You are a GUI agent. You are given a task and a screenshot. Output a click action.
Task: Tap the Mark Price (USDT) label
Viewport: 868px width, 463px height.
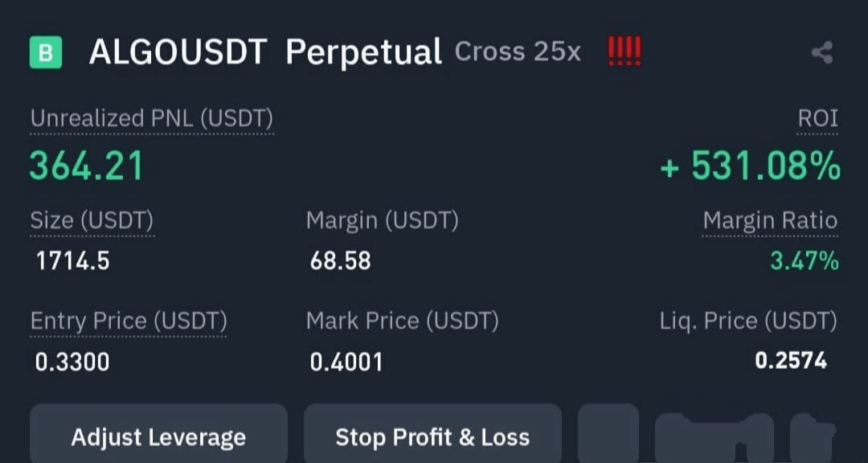pyautogui.click(x=402, y=321)
